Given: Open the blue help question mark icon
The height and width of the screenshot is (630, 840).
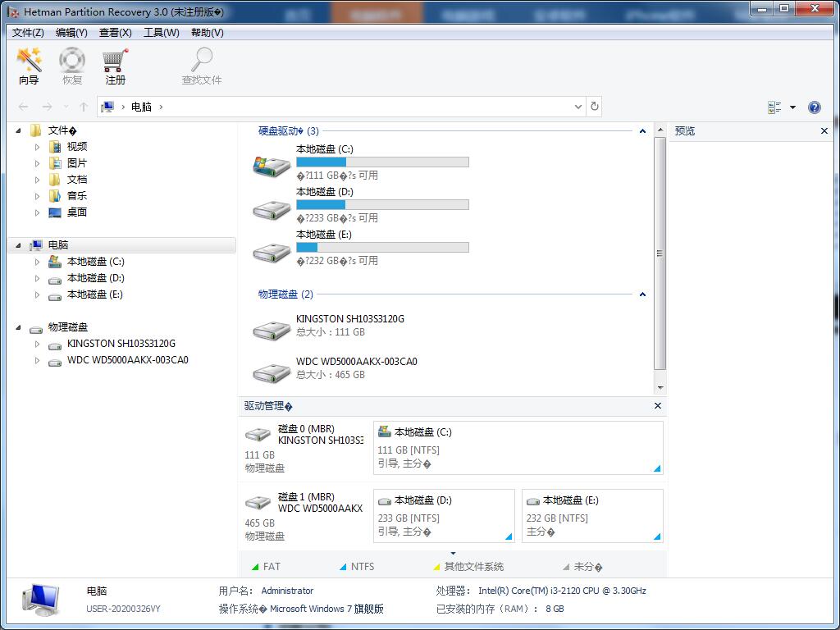Looking at the screenshot, I should 815,107.
